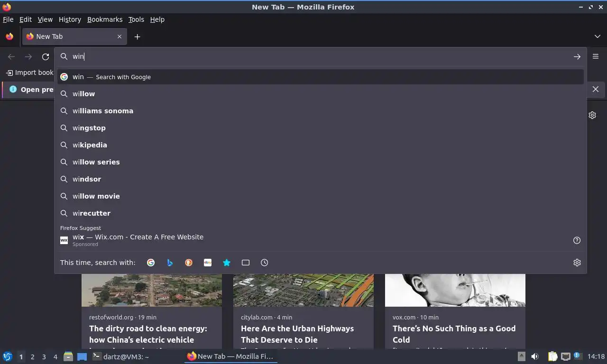
Task: Personalize new tab gear icon
Action: coord(592,115)
